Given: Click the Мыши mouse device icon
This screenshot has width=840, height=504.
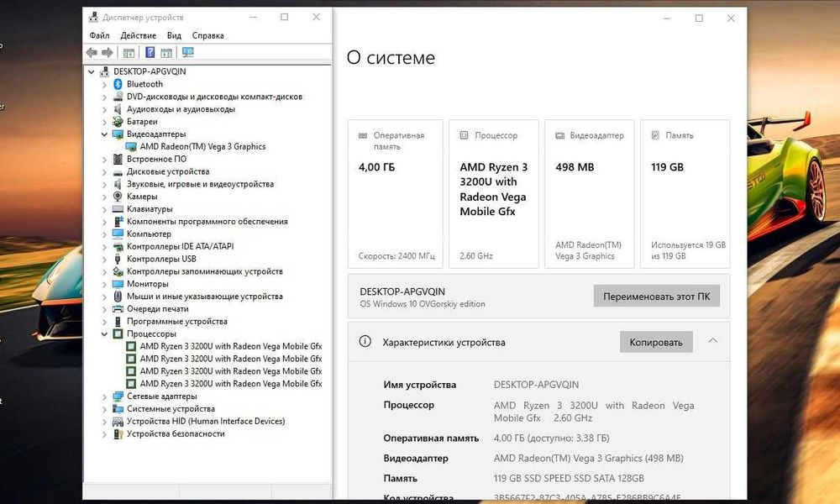Looking at the screenshot, I should (x=118, y=297).
